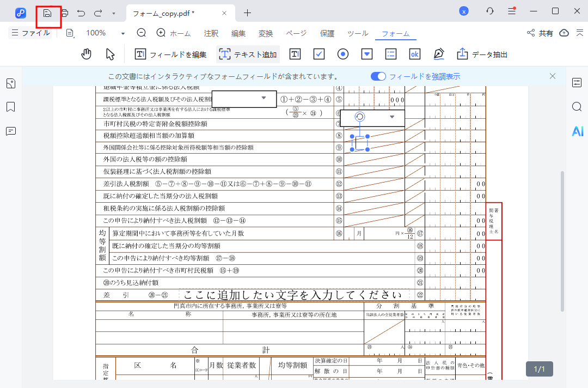588x388 pixels.
Task: Toggle フィールドを強調表示 off
Action: coord(378,76)
